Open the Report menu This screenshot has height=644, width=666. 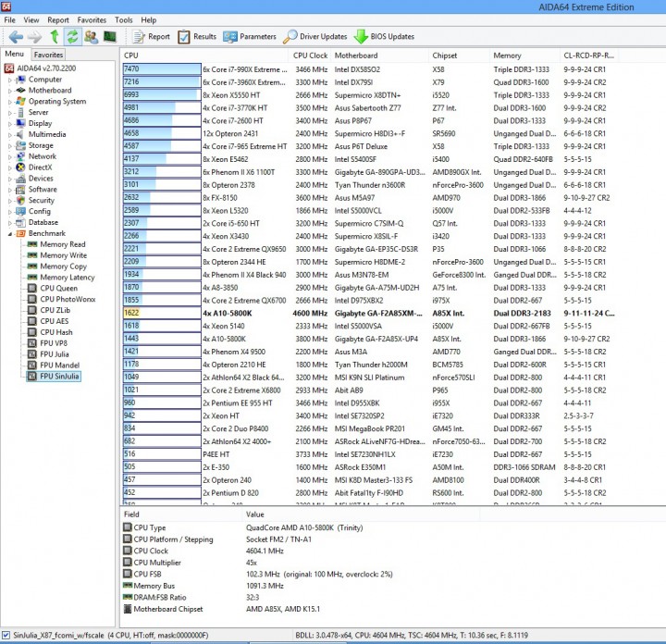coord(58,20)
